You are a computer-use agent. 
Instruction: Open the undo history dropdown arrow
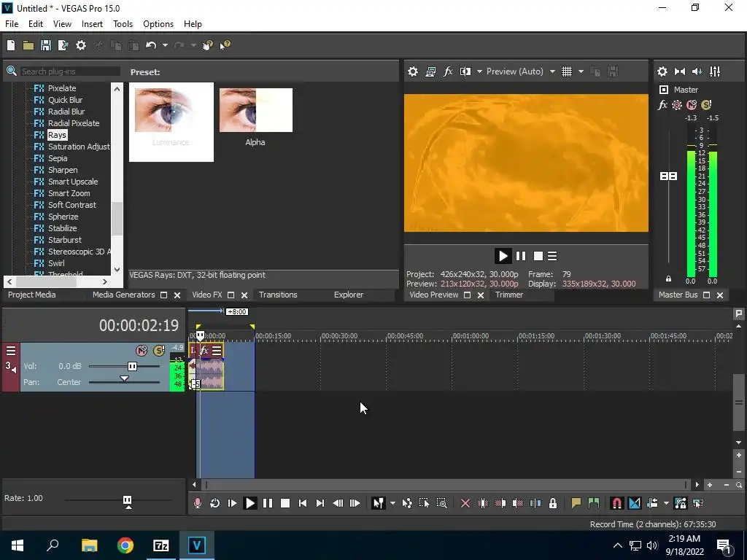coord(165,45)
